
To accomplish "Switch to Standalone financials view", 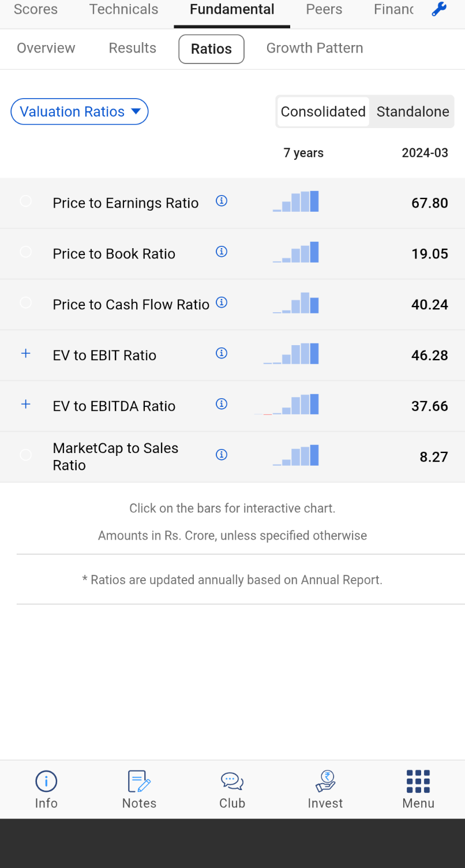I will (412, 111).
